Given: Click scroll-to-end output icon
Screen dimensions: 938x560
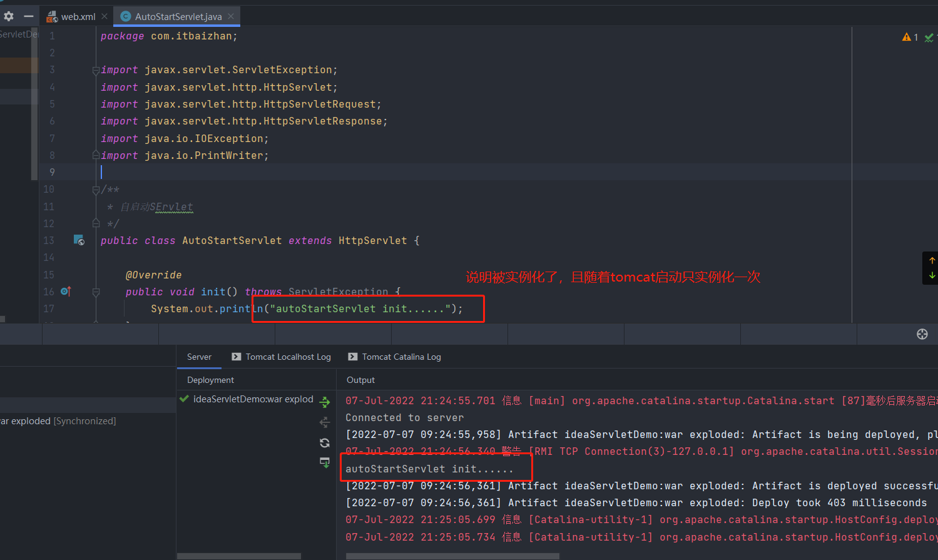Looking at the screenshot, I should click(325, 463).
